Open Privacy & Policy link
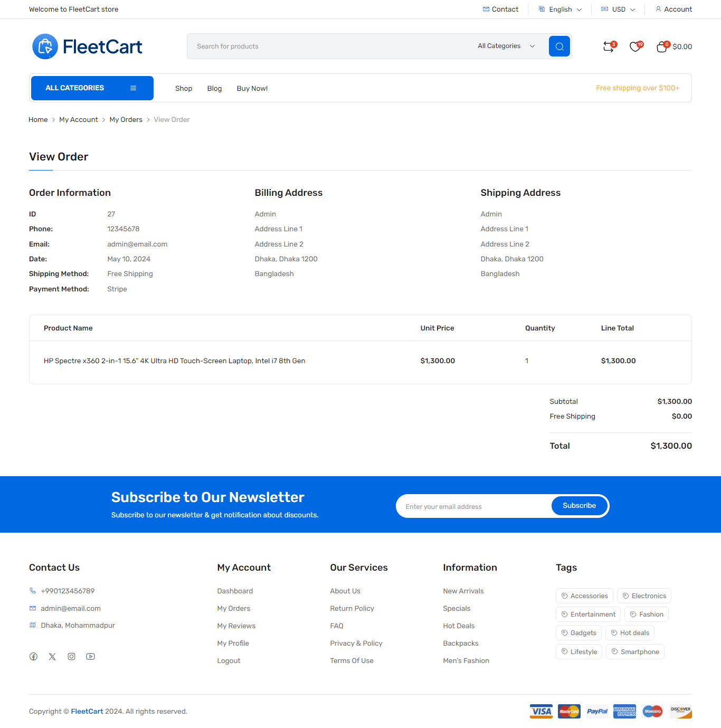The width and height of the screenshot is (721, 728). 356,644
